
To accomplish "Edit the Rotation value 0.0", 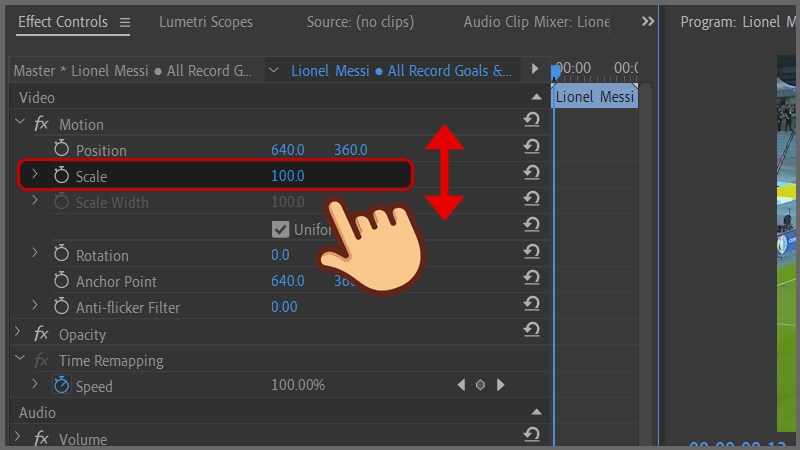I will point(280,255).
